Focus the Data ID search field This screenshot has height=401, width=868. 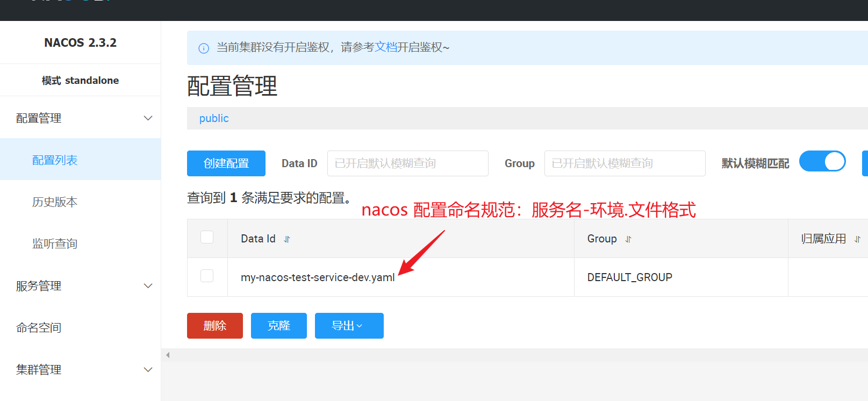(408, 163)
